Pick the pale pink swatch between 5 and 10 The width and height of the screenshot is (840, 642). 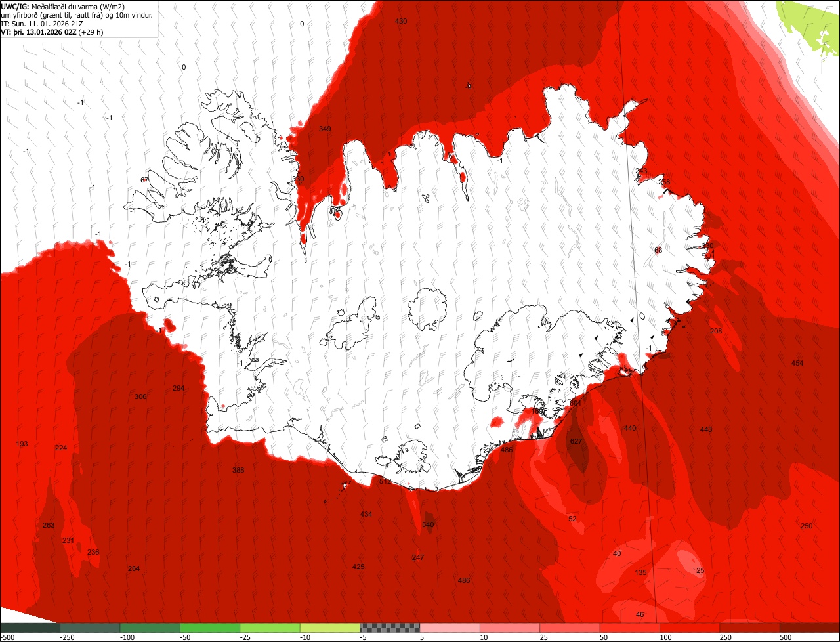tap(450, 628)
